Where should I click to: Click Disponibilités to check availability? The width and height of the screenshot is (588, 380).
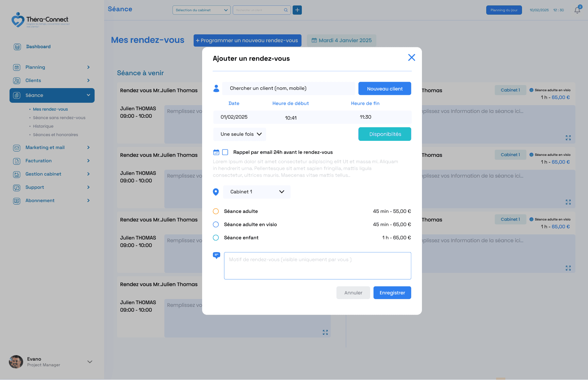(x=385, y=134)
